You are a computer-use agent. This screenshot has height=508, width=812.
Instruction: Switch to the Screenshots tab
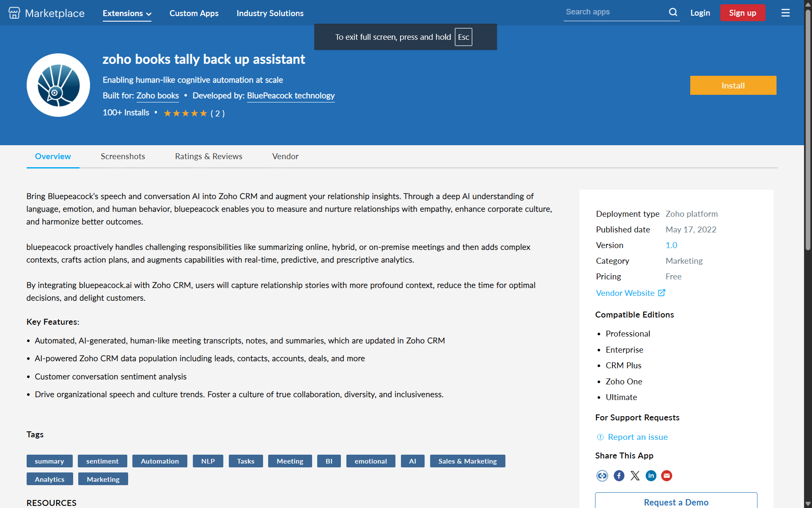pyautogui.click(x=123, y=156)
